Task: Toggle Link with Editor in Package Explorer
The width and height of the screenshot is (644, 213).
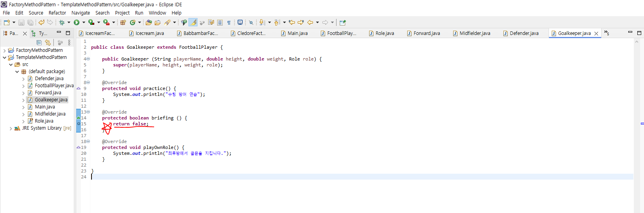Action: [48, 42]
